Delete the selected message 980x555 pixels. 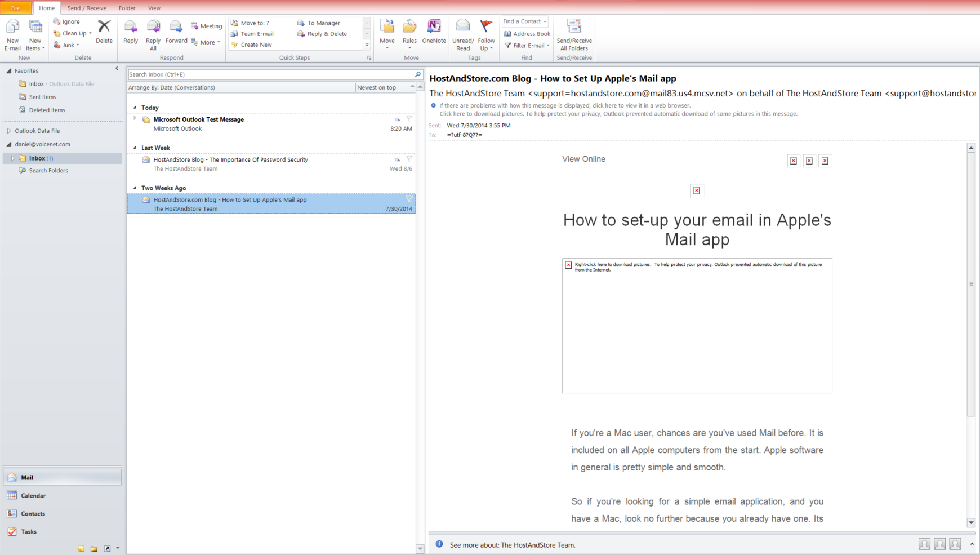coord(104,32)
